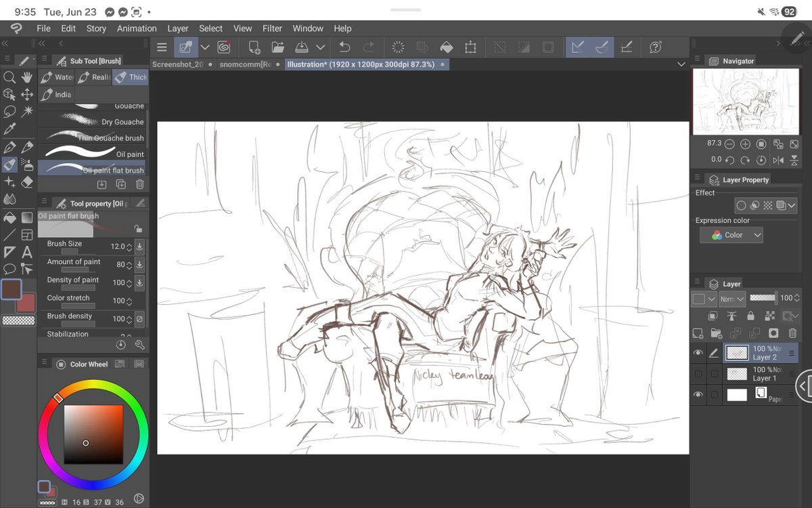The image size is (812, 508).
Task: Select the Eraser tool
Action: tap(27, 182)
